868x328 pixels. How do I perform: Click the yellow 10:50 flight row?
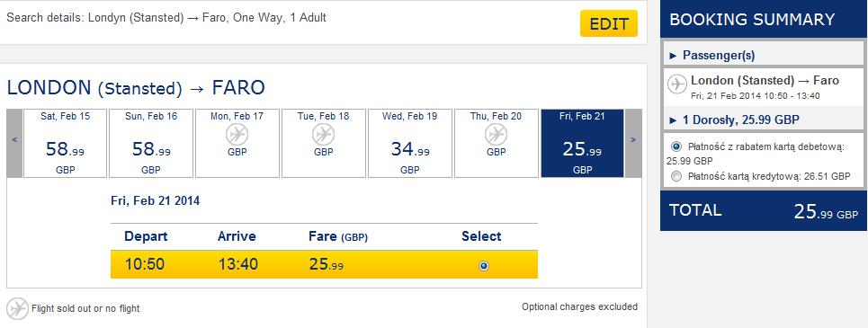(324, 264)
